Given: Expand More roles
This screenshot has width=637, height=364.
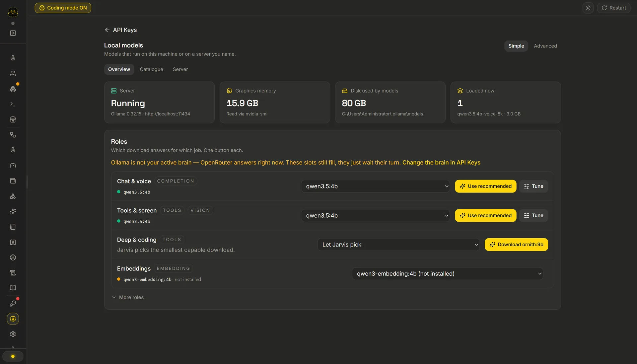Looking at the screenshot, I should point(128,298).
